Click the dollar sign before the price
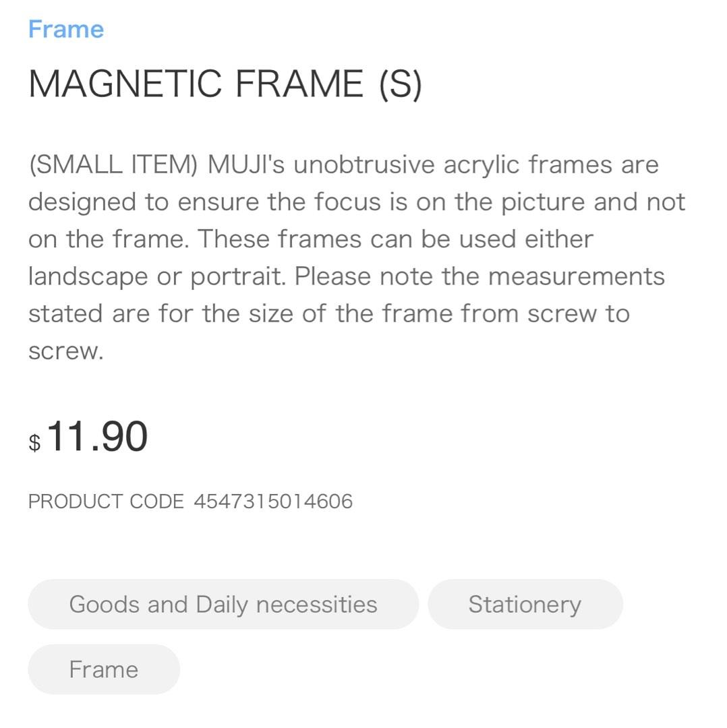The height and width of the screenshot is (728, 727). click(x=36, y=442)
